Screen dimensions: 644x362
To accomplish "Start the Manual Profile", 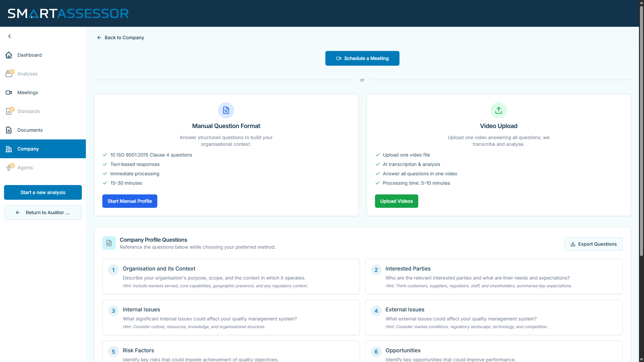I will 129,201.
